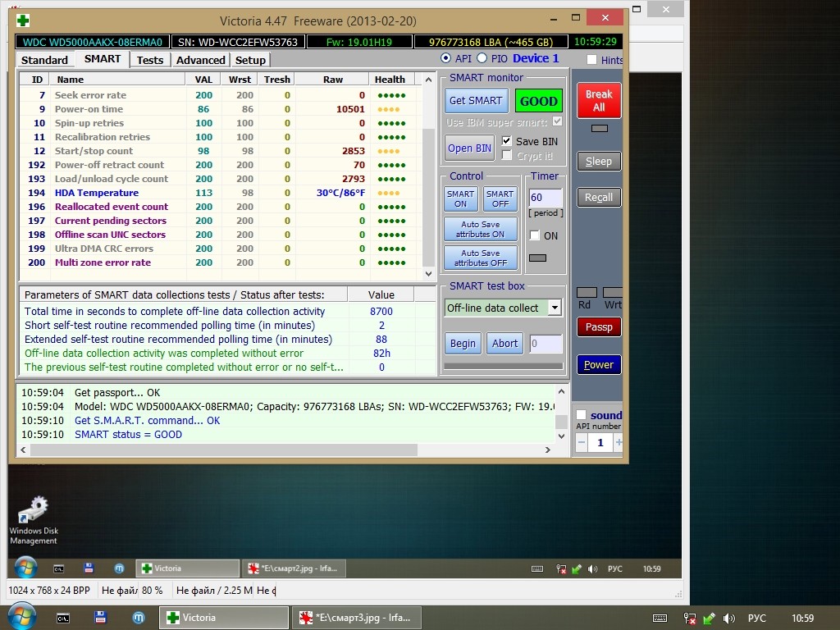Enable the Hints checkbox
This screenshot has height=630, width=840.
591,59
